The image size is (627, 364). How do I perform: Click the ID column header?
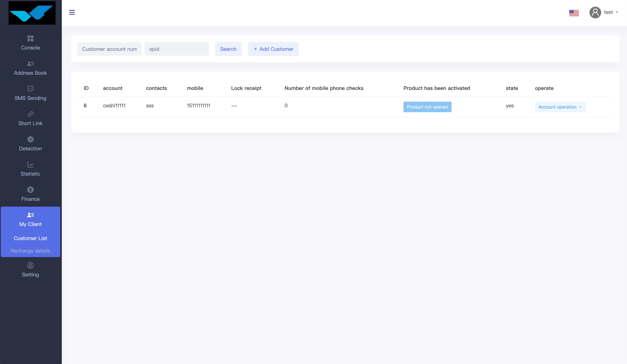[x=86, y=88]
